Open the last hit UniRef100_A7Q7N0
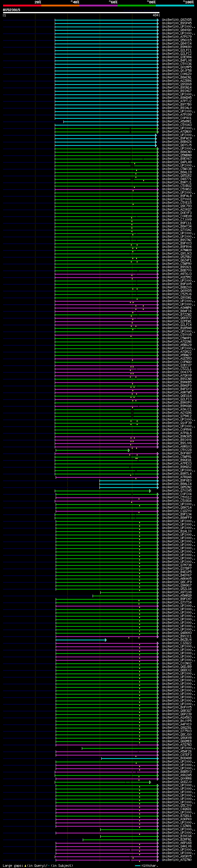197x868 pixels. click(x=176, y=860)
